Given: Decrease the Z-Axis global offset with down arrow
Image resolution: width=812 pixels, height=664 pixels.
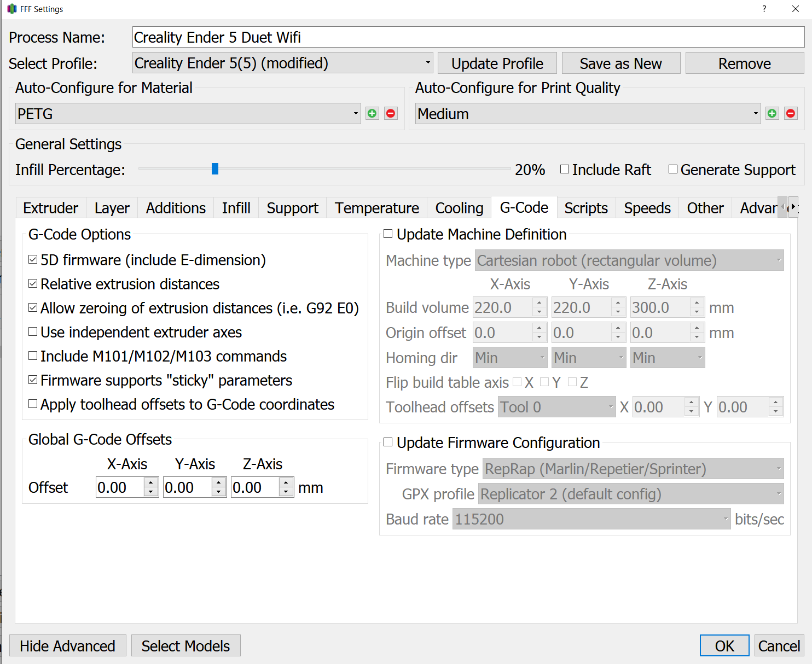Looking at the screenshot, I should 286,492.
